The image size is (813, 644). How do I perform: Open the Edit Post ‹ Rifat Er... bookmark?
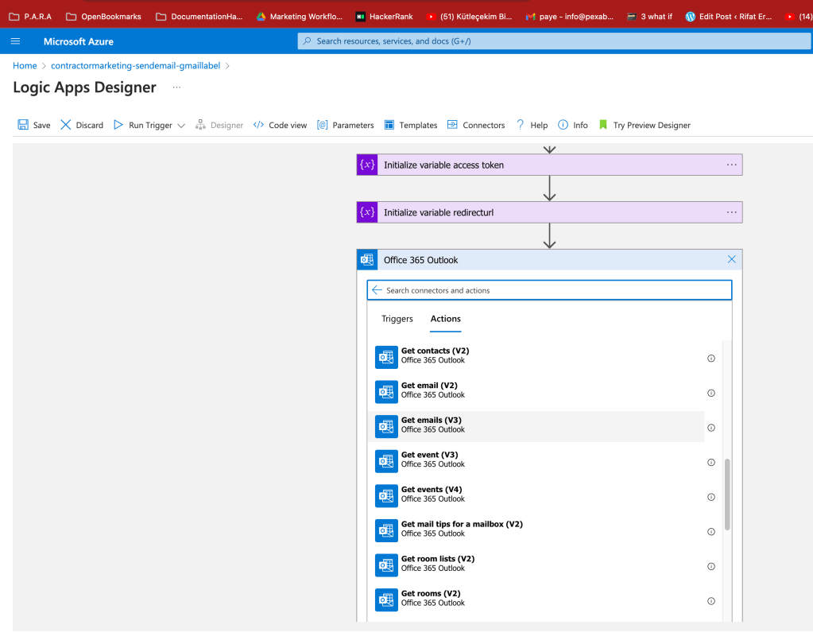click(x=729, y=17)
